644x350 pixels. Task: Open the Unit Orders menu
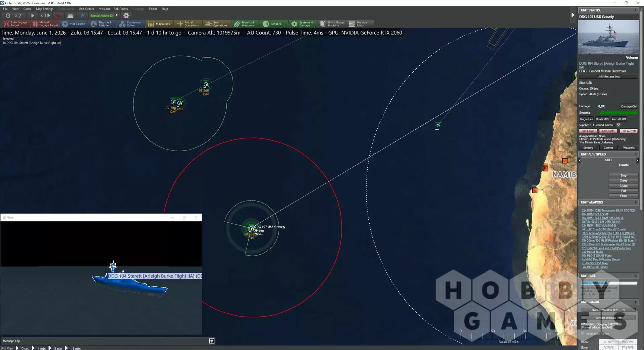pyautogui.click(x=86, y=9)
